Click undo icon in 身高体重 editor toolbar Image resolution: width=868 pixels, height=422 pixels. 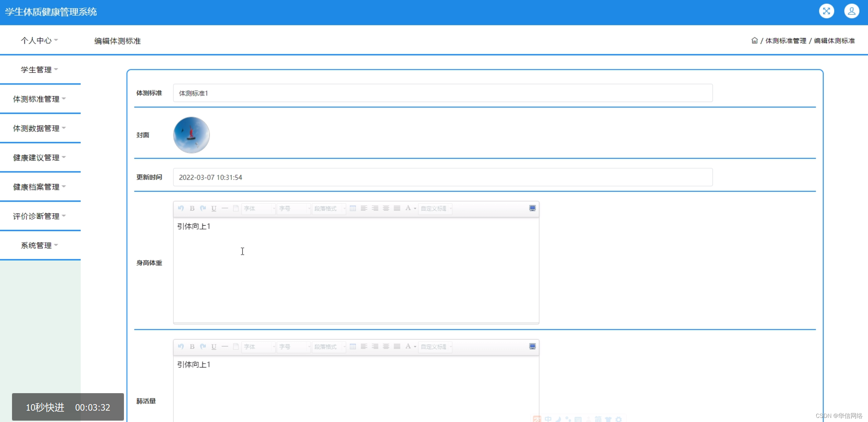pyautogui.click(x=181, y=208)
